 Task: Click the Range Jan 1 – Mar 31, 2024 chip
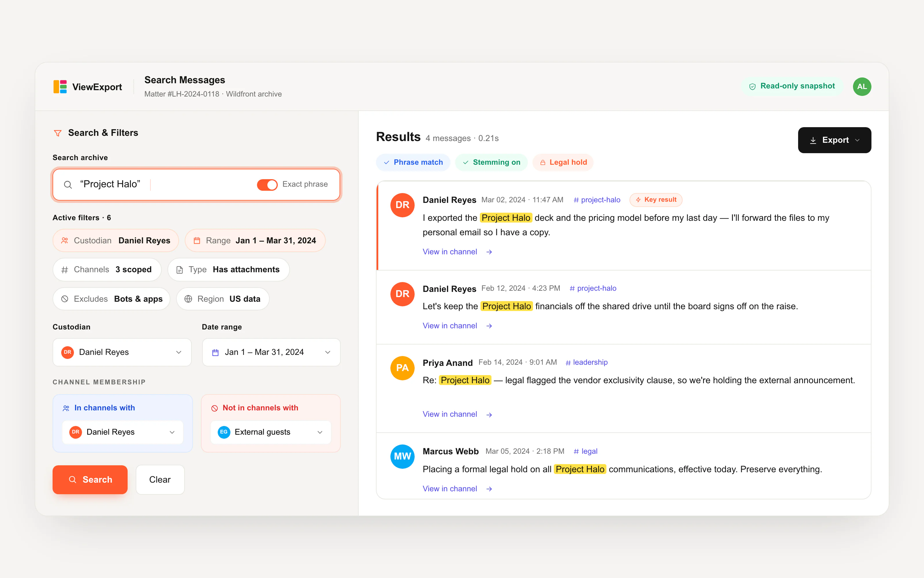(255, 240)
